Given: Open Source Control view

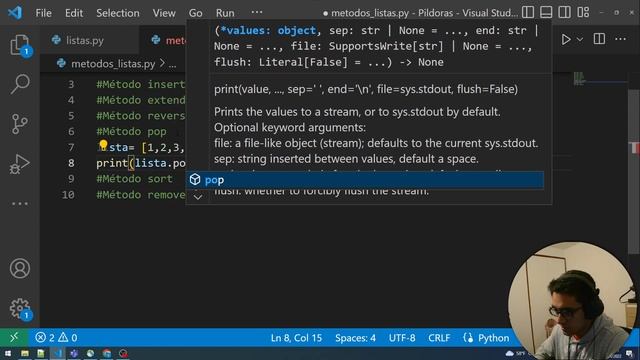Looking at the screenshot, I should pyautogui.click(x=19, y=124).
